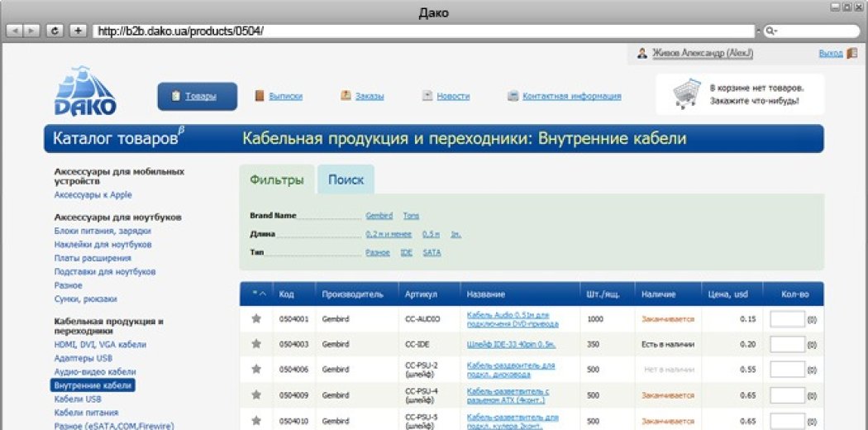Click the browser forward arrow

tap(31, 31)
